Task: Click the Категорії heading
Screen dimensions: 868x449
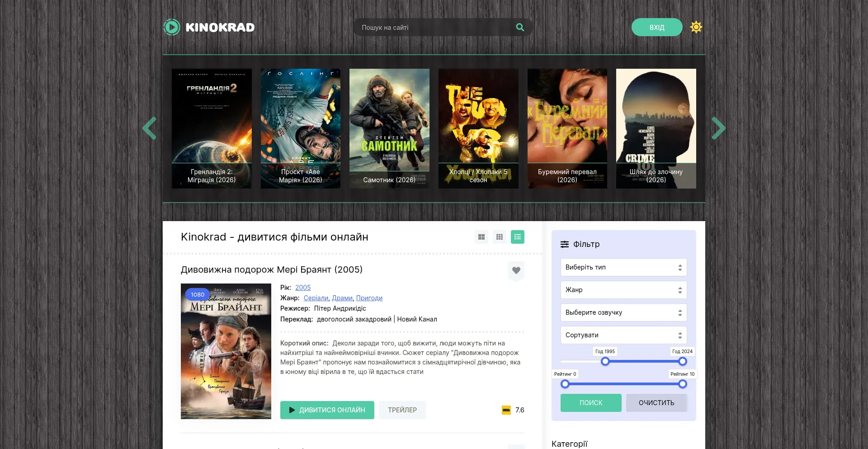Action: pyautogui.click(x=570, y=444)
